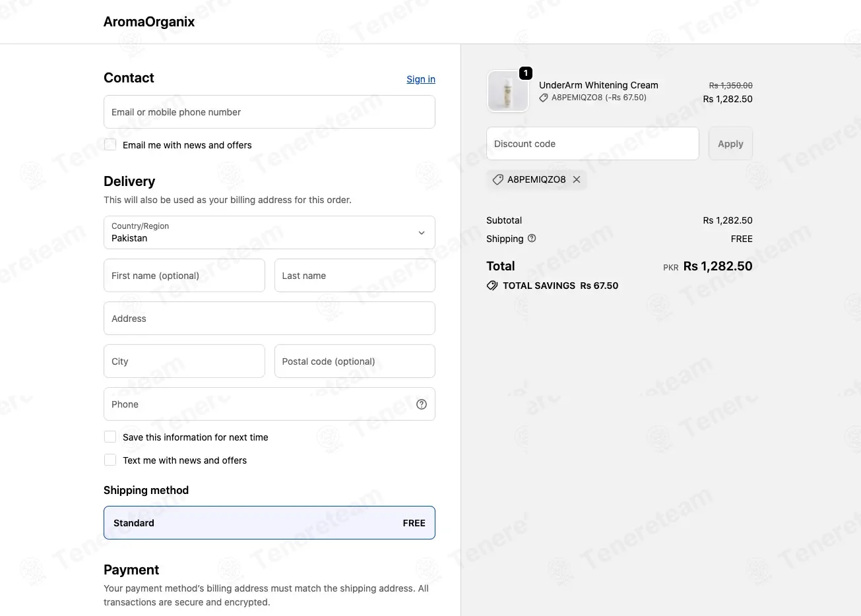Screen dimensions: 861x616
Task: Focus the Email or mobile phone number field
Action: pos(269,111)
